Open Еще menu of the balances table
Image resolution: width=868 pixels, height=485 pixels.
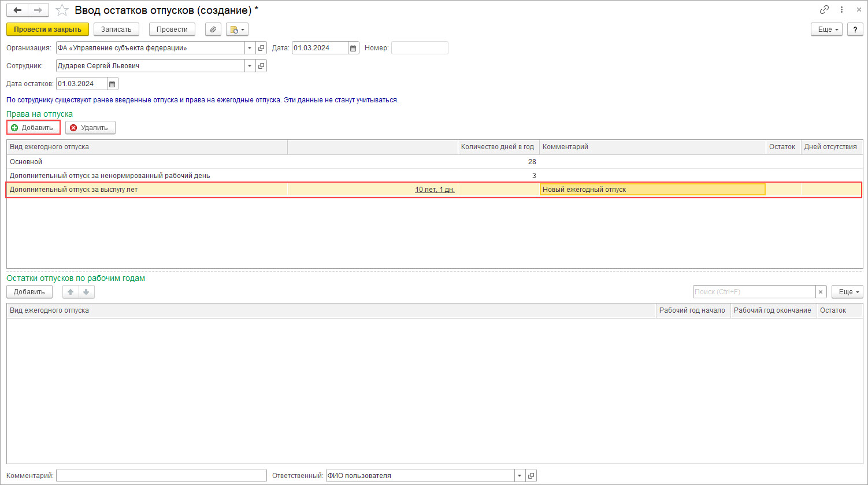(x=847, y=292)
